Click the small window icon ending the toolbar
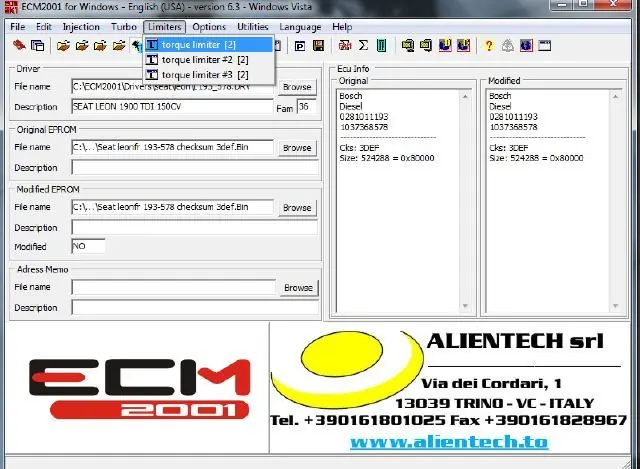The image size is (640, 469). pyautogui.click(x=544, y=45)
